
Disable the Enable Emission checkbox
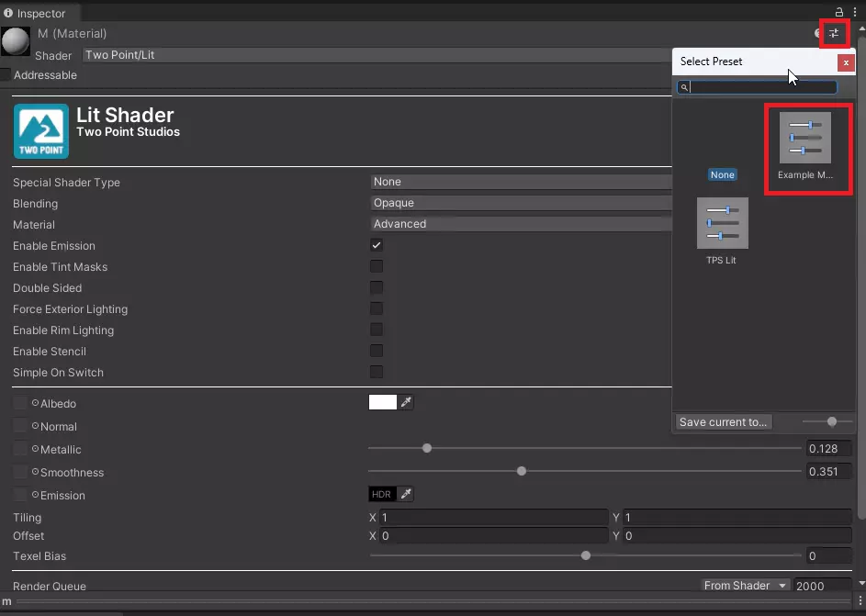tap(377, 245)
